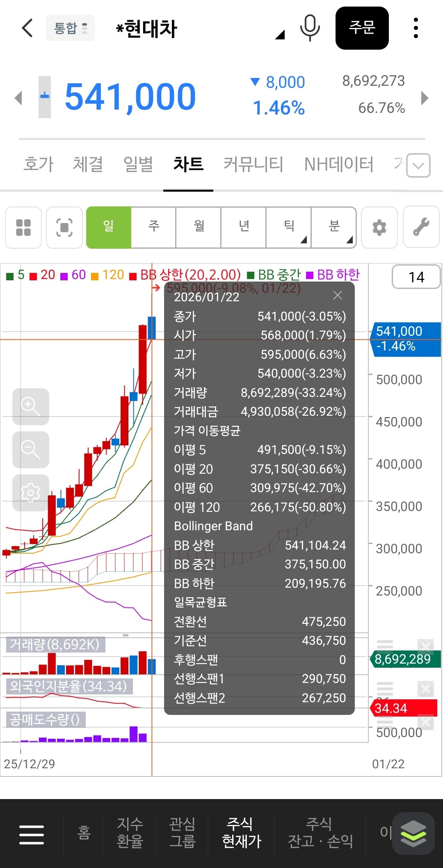Screen dimensions: 443x868
Task: Open 주식 현재가 in bottom navigation
Action: (x=241, y=832)
